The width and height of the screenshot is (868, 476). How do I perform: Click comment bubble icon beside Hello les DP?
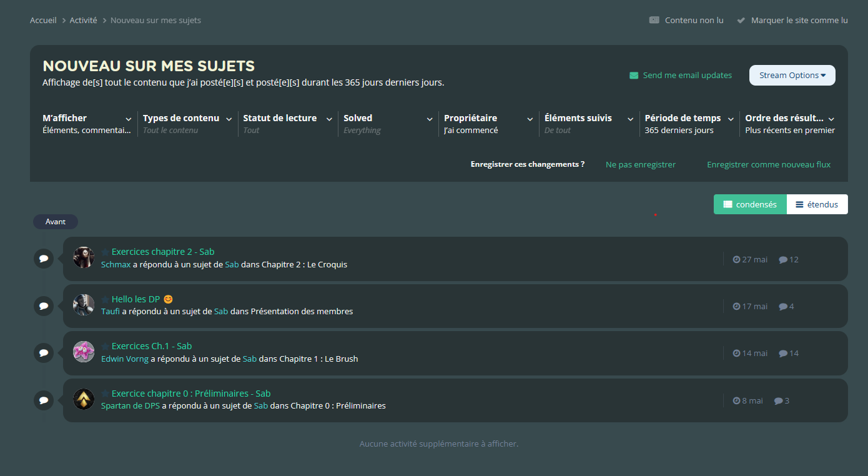[43, 306]
